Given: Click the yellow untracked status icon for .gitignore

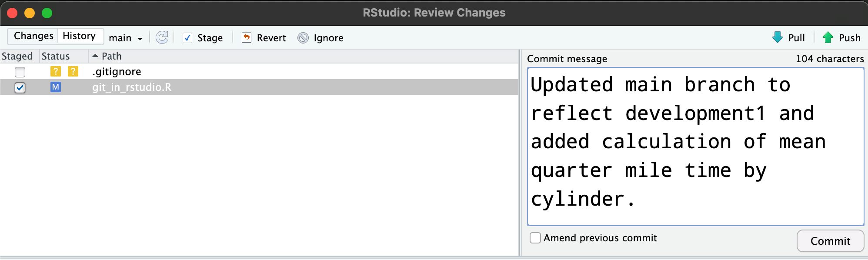Looking at the screenshot, I should coord(56,71).
